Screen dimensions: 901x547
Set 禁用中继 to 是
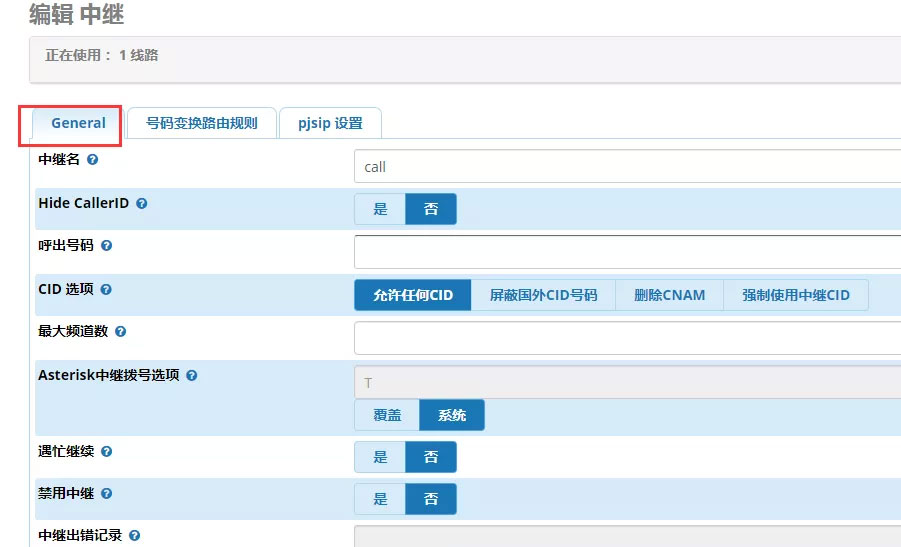click(x=380, y=499)
